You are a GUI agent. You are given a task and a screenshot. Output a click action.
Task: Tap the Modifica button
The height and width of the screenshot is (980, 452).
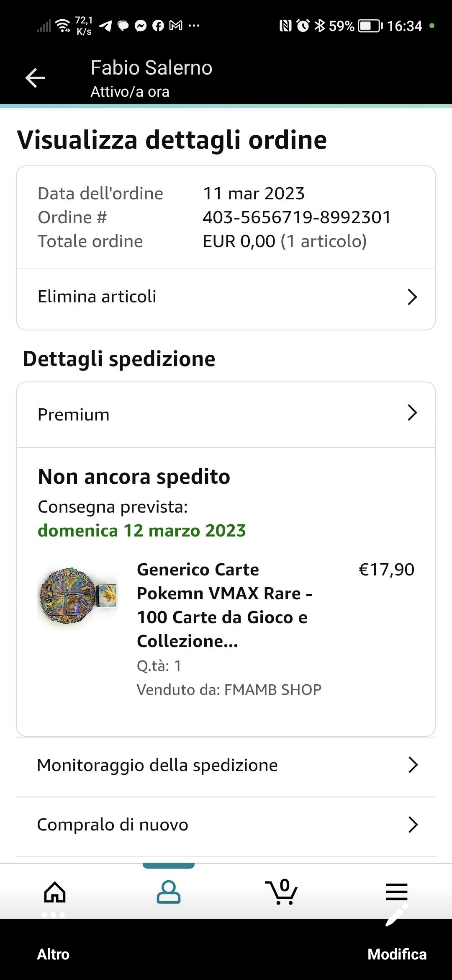397,954
